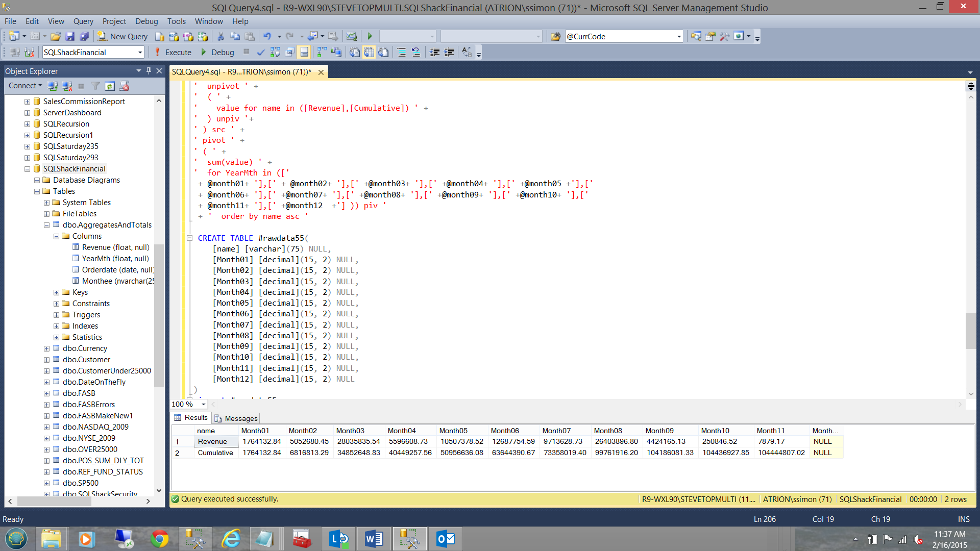The image size is (980, 551).
Task: Click the Undo arrow icon
Action: (267, 36)
